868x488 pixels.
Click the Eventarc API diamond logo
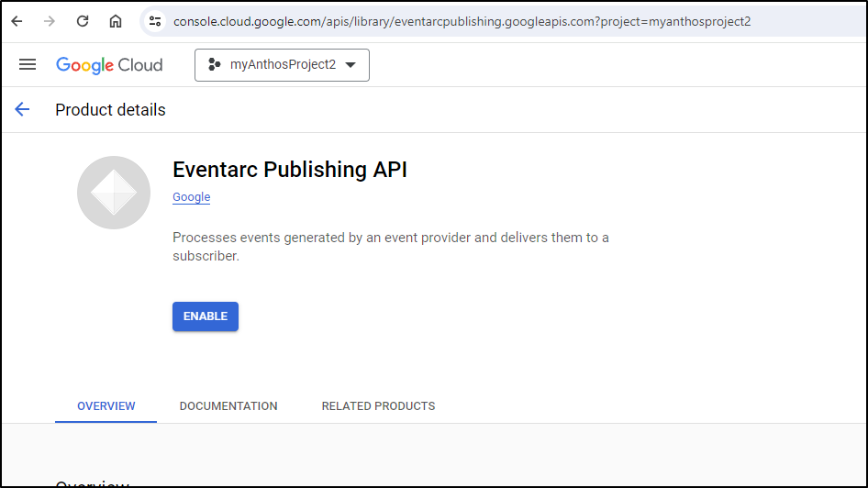pyautogui.click(x=114, y=193)
